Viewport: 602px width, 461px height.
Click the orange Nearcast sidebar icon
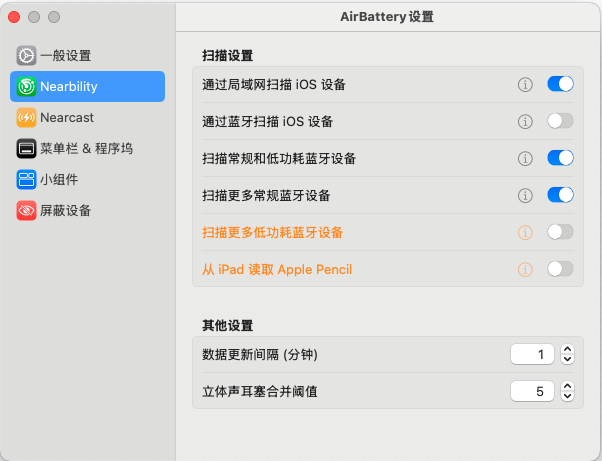(26, 117)
